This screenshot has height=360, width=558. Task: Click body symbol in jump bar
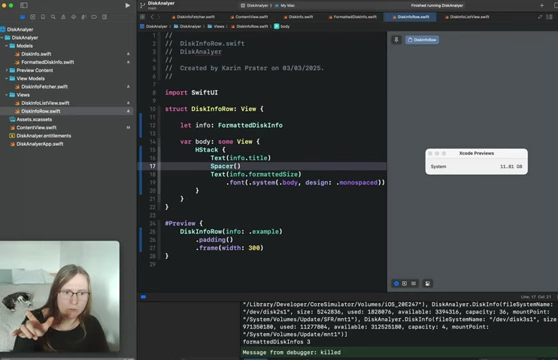click(282, 26)
